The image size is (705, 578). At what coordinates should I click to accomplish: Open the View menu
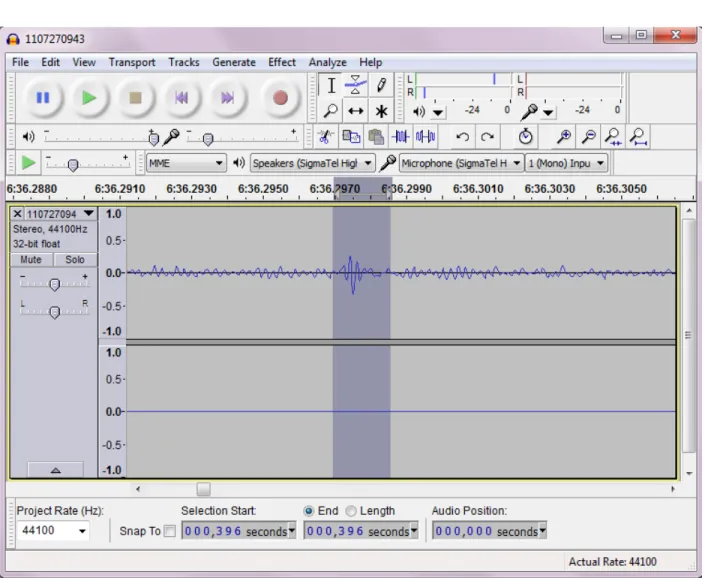[84, 62]
